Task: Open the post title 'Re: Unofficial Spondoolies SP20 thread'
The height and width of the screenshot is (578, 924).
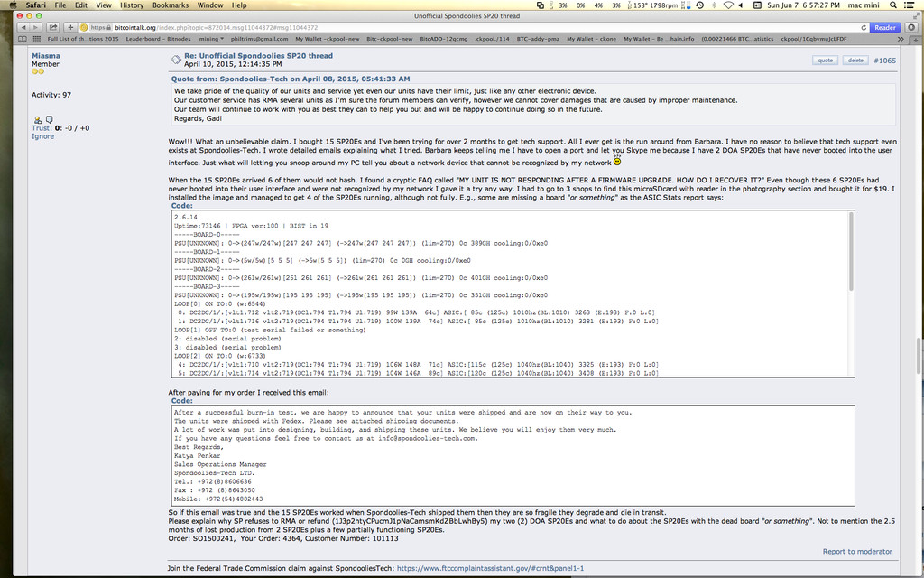Action: pyautogui.click(x=259, y=55)
